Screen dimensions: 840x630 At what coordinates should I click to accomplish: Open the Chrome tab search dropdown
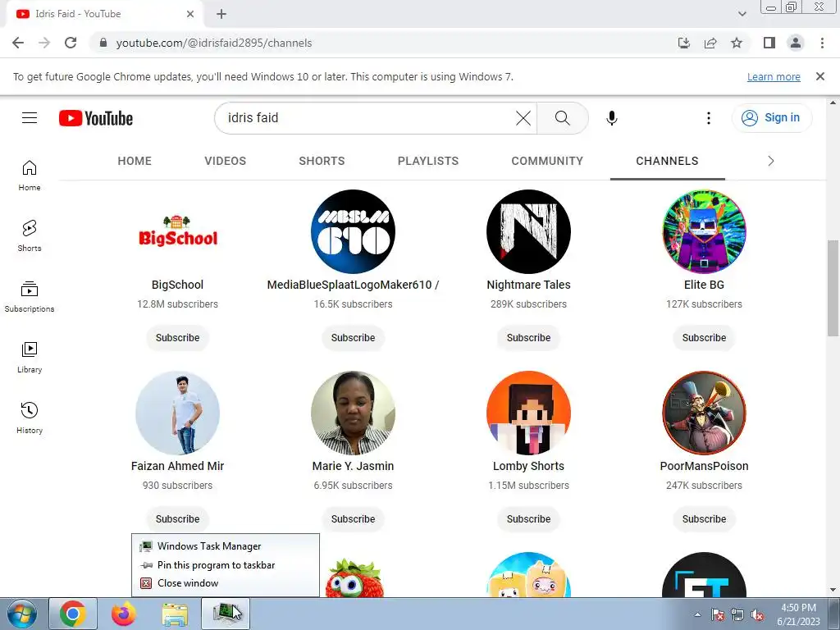pos(742,14)
